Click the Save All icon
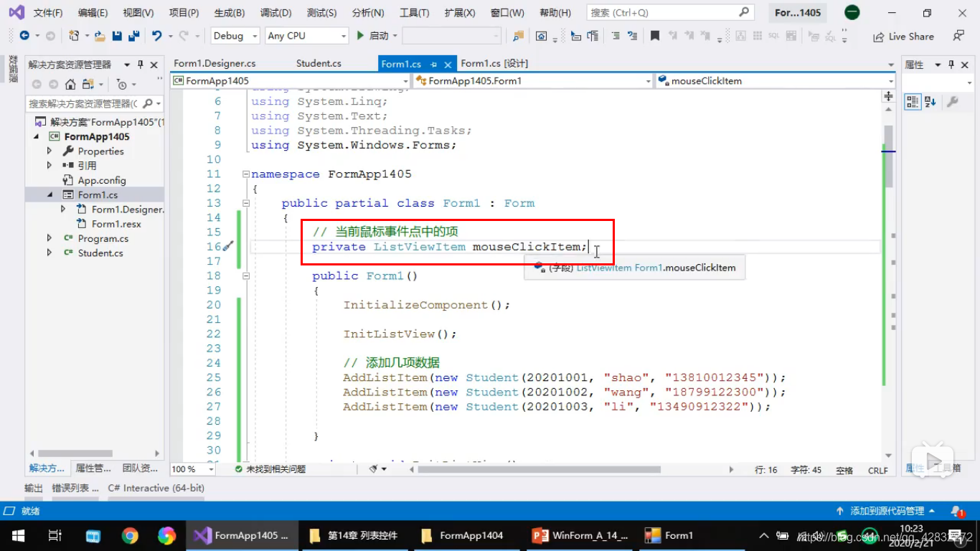 [x=133, y=36]
